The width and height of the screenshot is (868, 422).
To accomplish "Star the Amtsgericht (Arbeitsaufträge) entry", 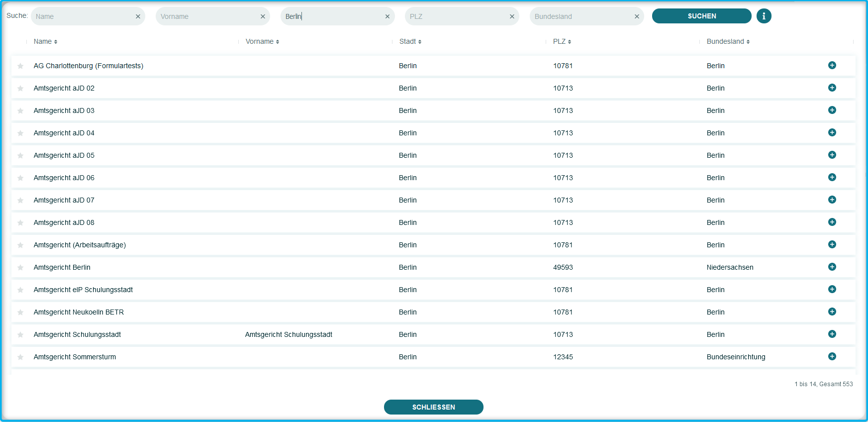I will 20,245.
